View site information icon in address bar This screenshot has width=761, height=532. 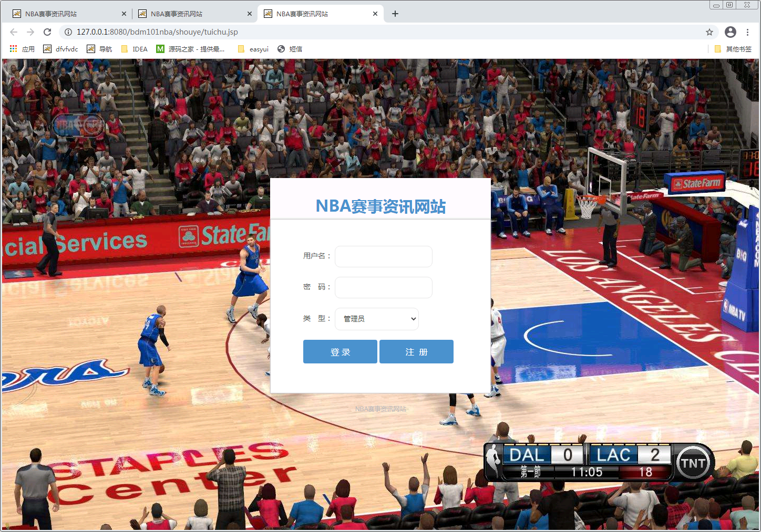pyautogui.click(x=68, y=32)
